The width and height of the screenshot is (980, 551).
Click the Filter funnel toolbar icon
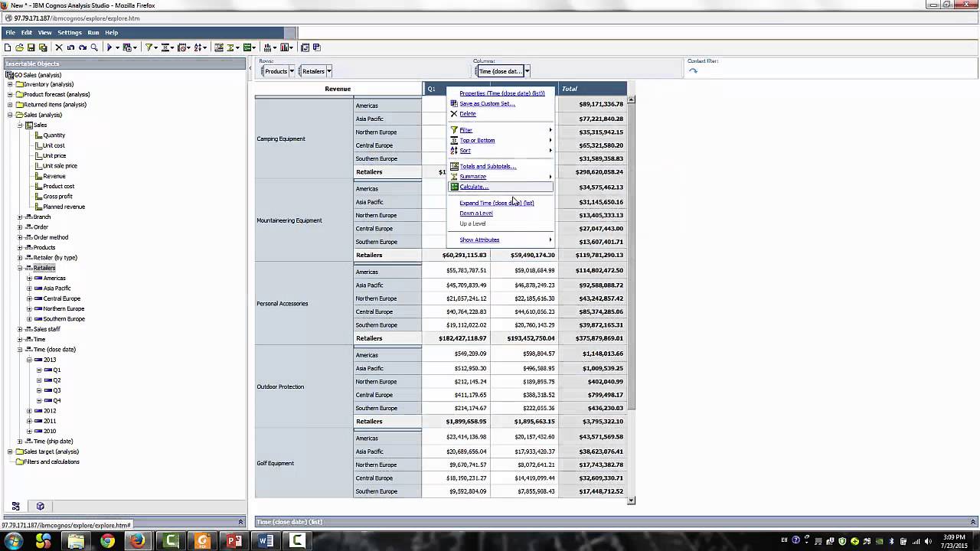pyautogui.click(x=149, y=47)
